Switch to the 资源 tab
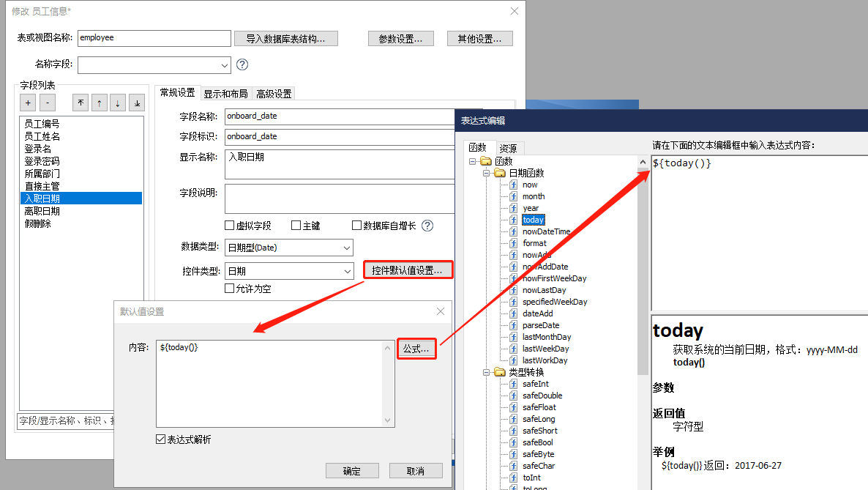This screenshot has height=490, width=868. pyautogui.click(x=508, y=148)
